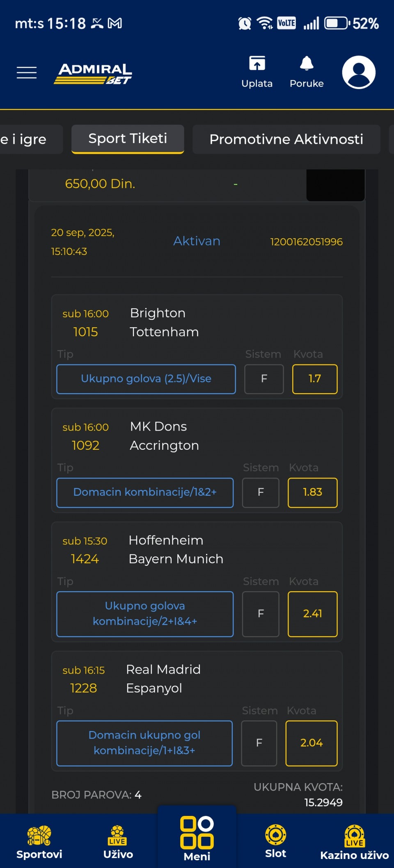
Task: Switch to Sport Tiketi tab
Action: (128, 139)
